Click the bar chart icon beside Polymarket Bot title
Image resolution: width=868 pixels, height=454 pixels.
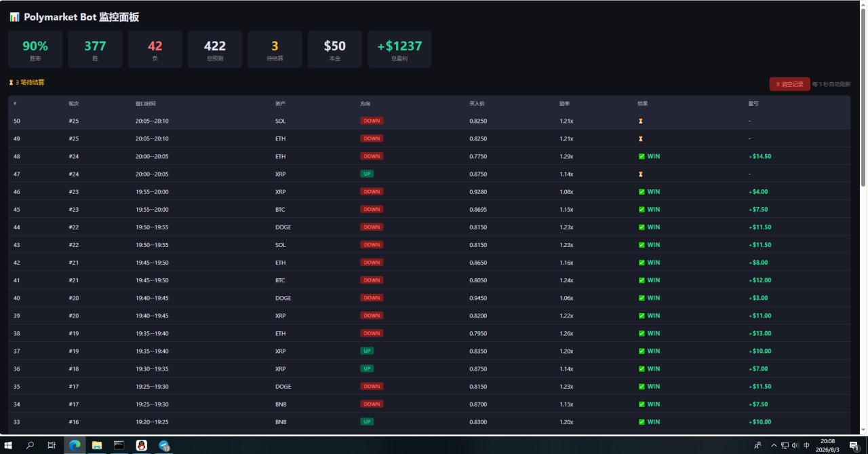tap(14, 17)
